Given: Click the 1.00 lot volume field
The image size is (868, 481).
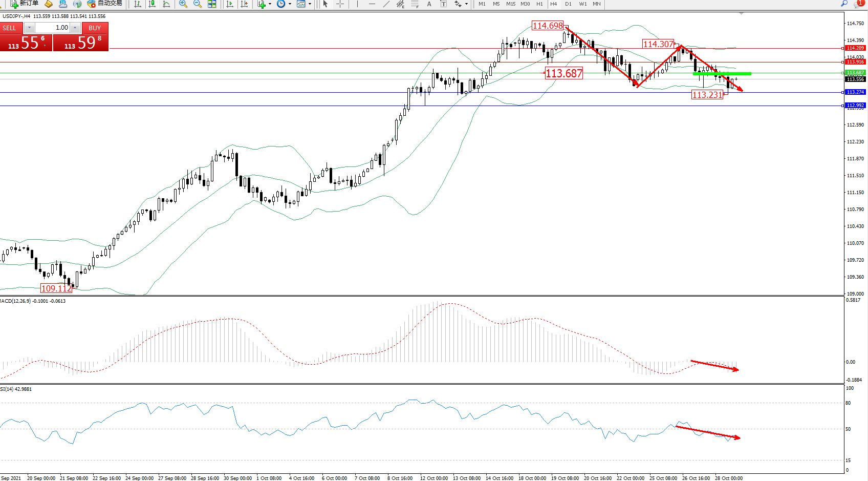Looking at the screenshot, I should [x=53, y=28].
